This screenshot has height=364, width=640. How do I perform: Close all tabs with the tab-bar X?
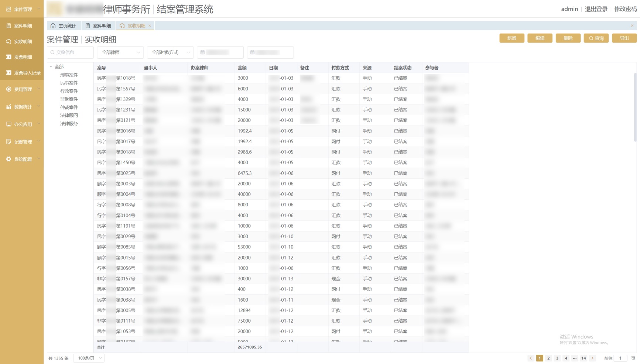coord(632,25)
